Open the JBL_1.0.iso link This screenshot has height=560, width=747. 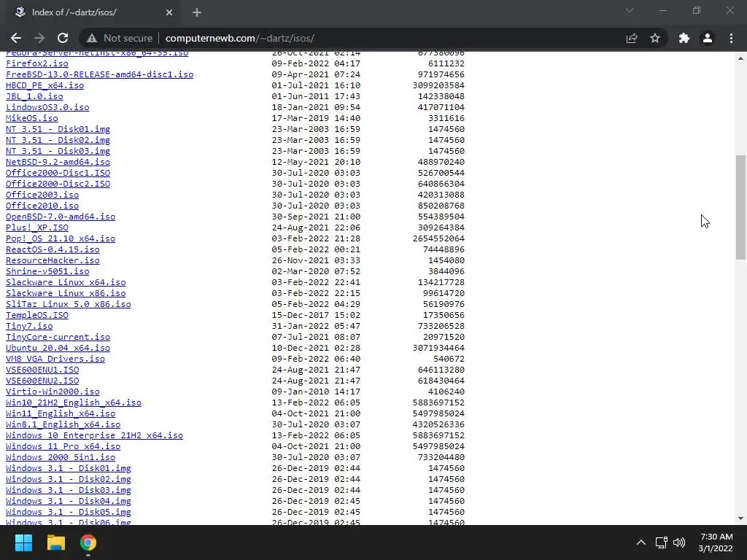click(34, 96)
